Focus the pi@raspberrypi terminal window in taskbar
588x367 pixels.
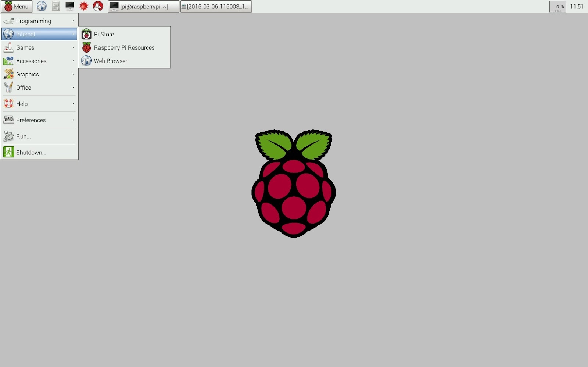143,6
